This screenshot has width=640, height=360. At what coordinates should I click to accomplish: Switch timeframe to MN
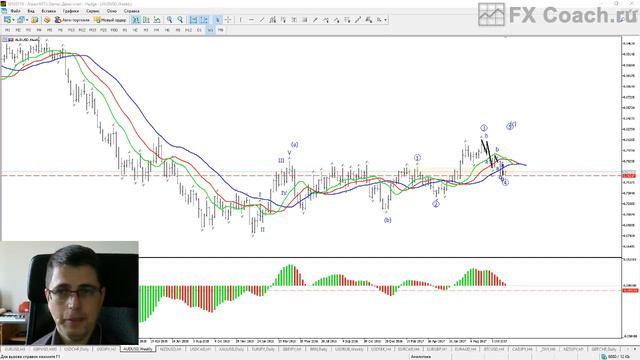point(220,30)
